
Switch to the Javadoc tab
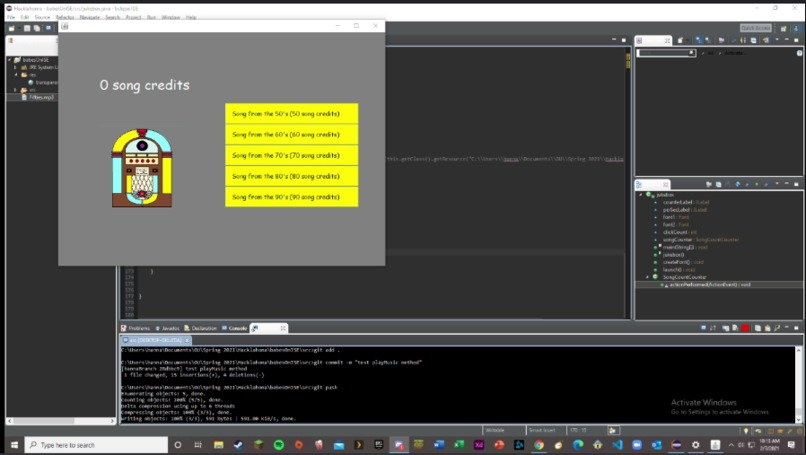coord(168,328)
